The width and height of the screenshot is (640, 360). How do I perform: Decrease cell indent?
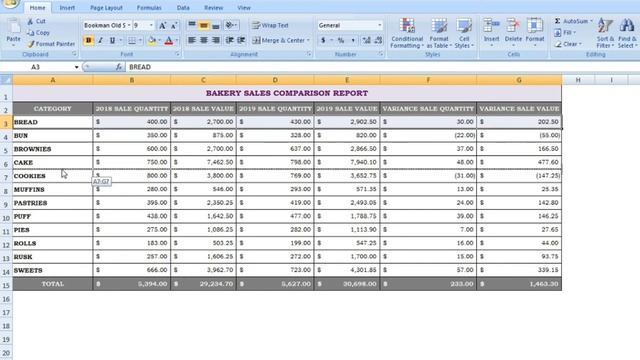tap(229, 40)
